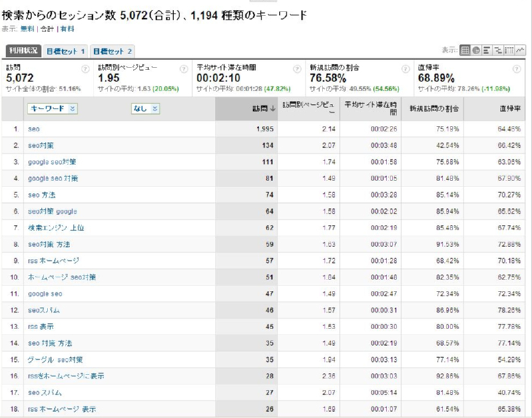Click summary visits total 5,072

(x=20, y=78)
